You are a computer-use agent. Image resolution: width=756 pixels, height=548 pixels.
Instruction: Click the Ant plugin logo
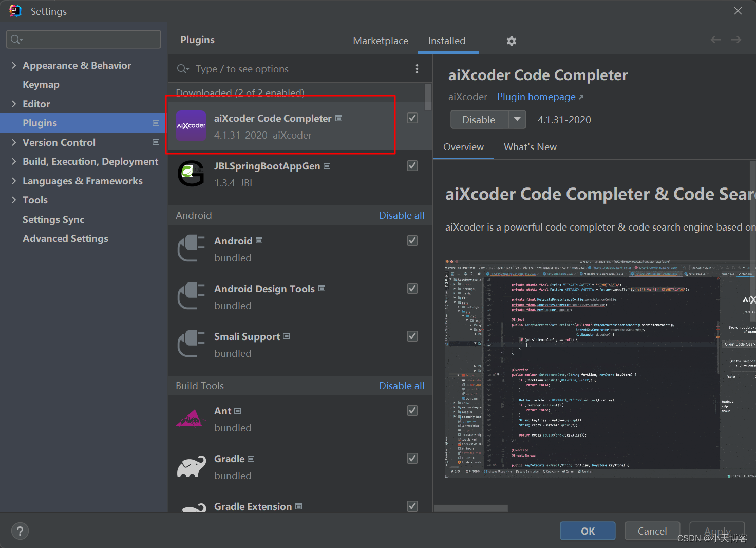[191, 418]
